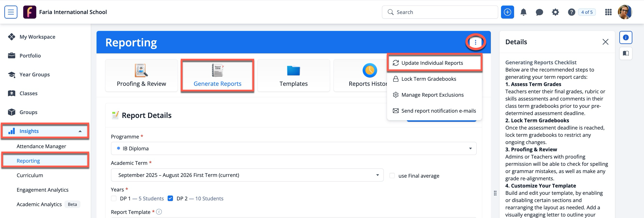Go to Attendance Manager in sidebar
The image size is (644, 218).
41,146
